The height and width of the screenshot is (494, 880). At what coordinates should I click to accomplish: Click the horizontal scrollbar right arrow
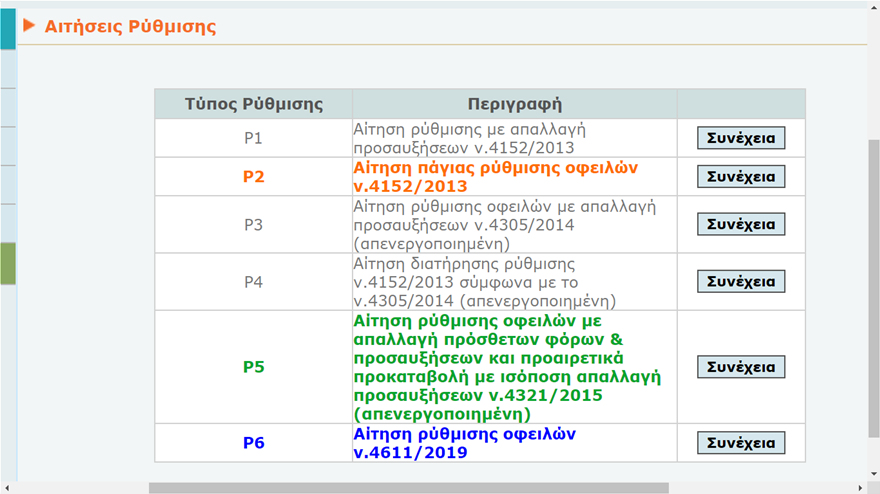click(859, 488)
